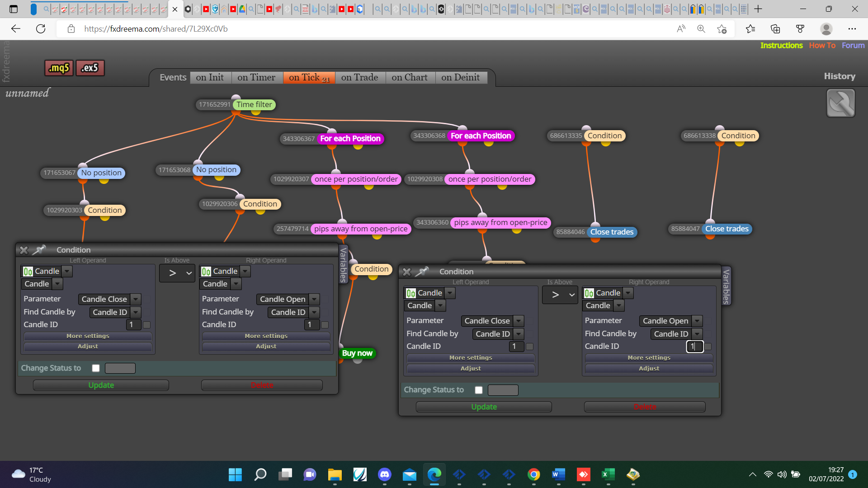Click status color box in right dialog

tap(503, 390)
